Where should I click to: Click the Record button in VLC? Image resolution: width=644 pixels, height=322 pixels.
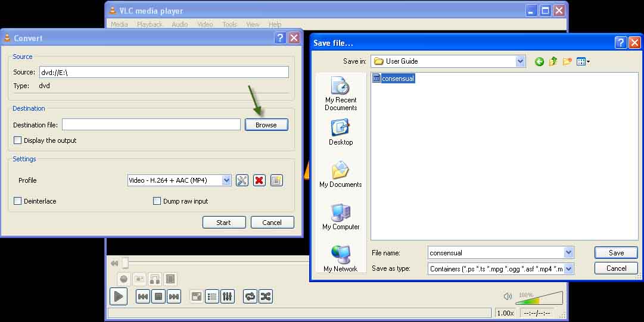coord(124,279)
